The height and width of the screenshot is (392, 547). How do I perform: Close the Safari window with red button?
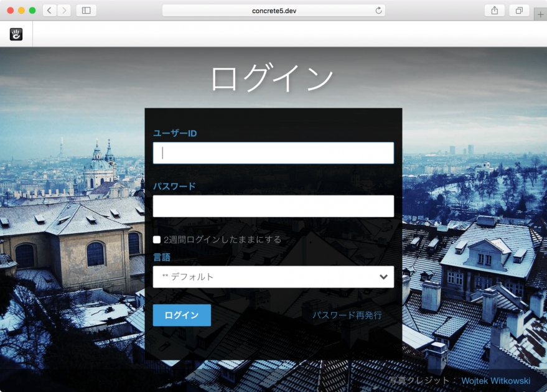click(11, 11)
